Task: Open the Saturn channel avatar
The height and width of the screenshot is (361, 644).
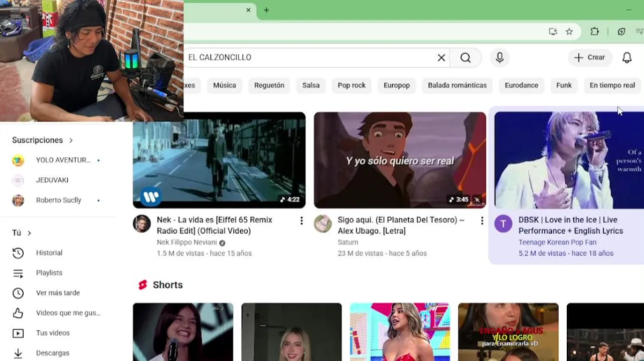Action: point(323,224)
